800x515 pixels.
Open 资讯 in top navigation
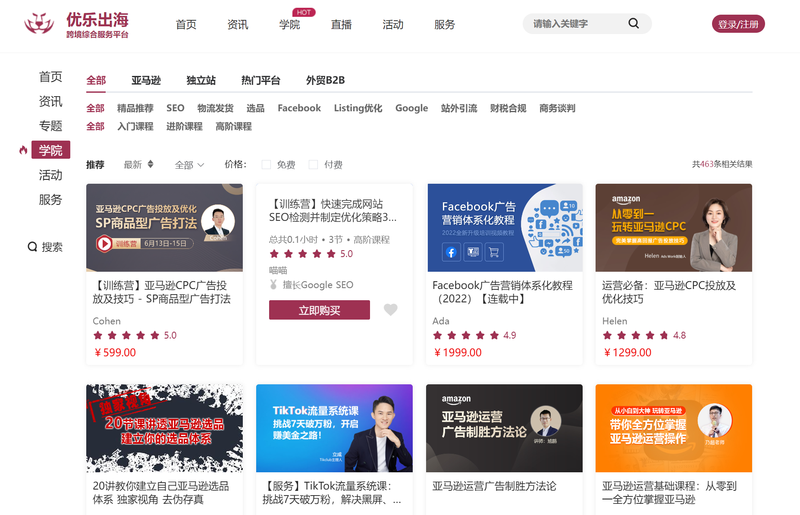(x=237, y=24)
